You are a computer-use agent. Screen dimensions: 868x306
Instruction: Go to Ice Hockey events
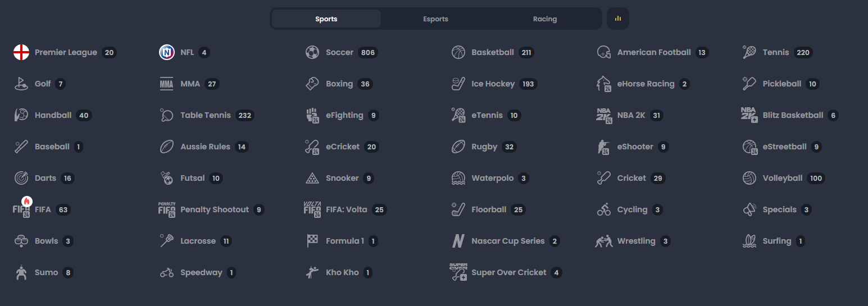click(x=494, y=84)
